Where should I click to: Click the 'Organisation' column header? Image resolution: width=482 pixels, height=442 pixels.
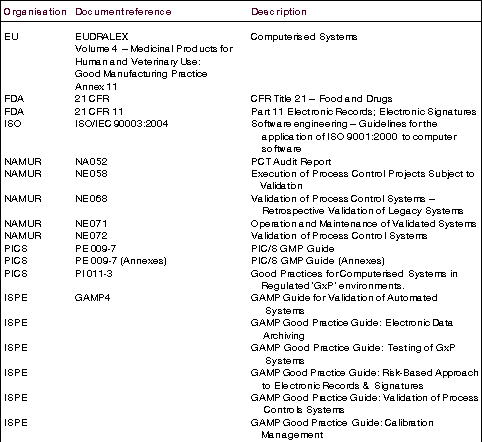[x=35, y=12]
